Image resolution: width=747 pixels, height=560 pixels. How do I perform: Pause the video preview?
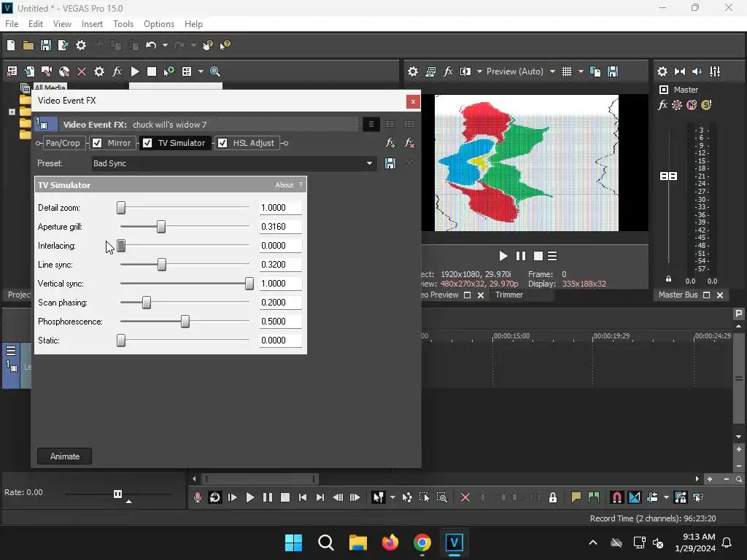tap(521, 256)
